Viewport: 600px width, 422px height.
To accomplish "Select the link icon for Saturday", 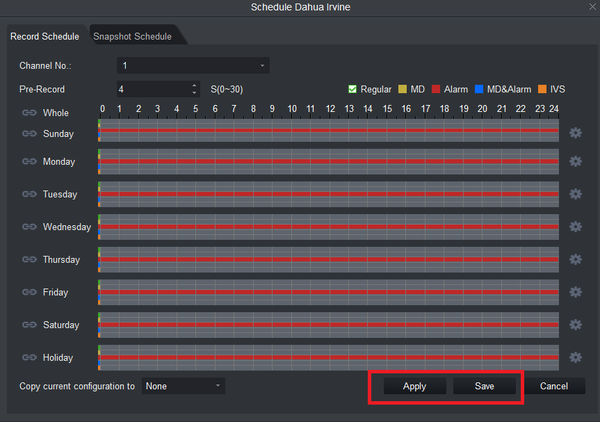I will (x=29, y=325).
